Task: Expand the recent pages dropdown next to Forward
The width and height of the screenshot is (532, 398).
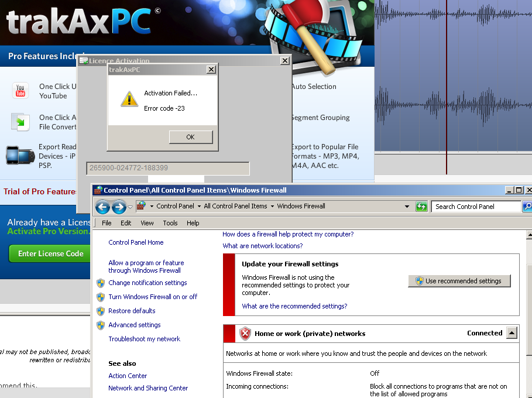Action: click(x=130, y=207)
